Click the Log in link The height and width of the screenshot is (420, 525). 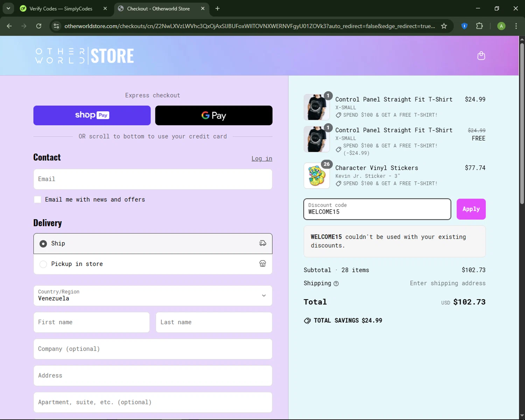tap(262, 159)
